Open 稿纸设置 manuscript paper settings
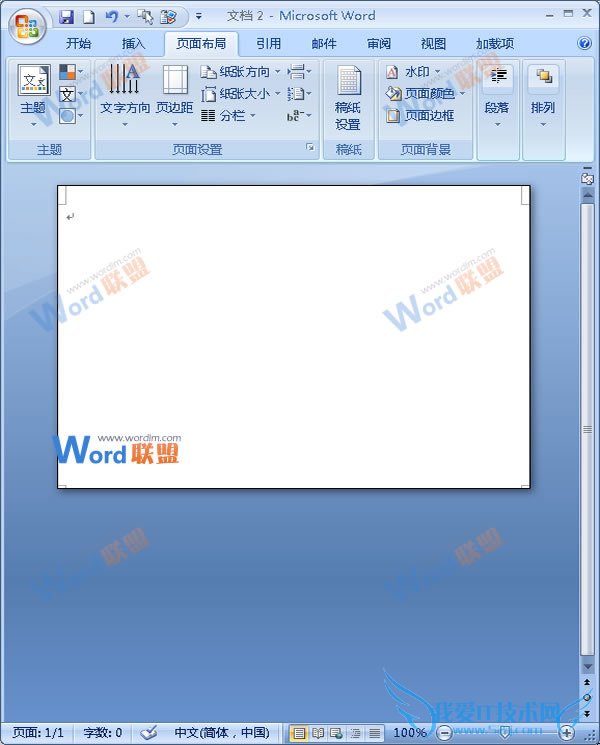600x745 pixels. 348,98
